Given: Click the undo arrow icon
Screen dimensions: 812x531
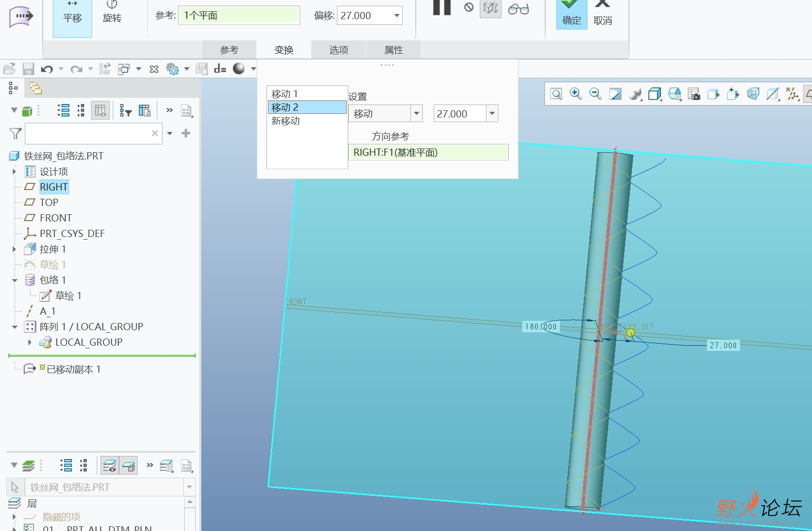Looking at the screenshot, I should point(47,69).
